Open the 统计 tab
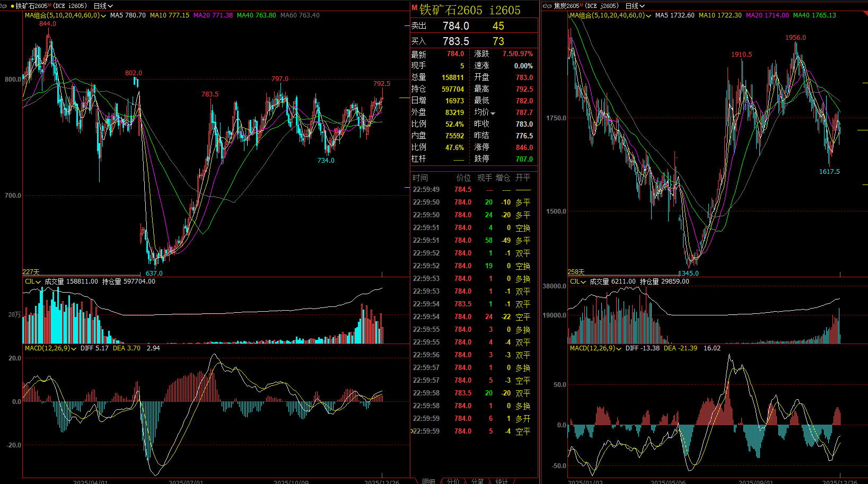The width and height of the screenshot is (868, 484). (501, 481)
